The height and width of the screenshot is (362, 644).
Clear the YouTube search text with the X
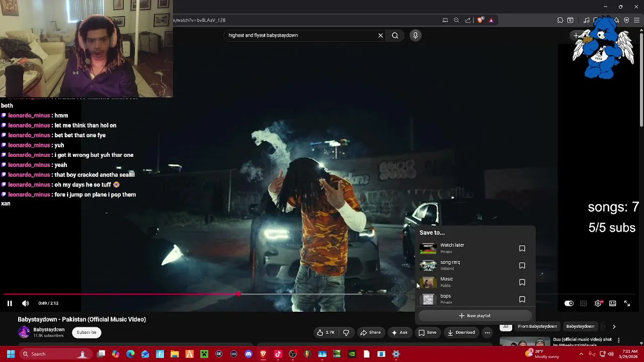380,35
